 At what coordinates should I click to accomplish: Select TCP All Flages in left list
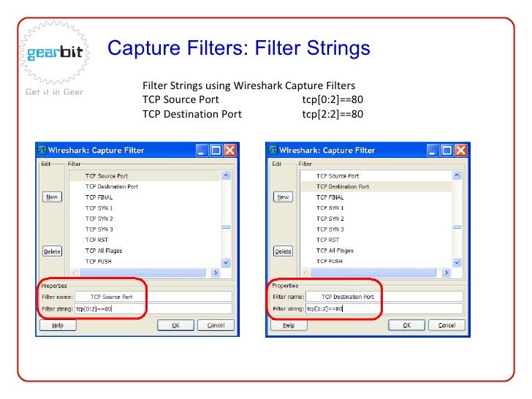click(145, 251)
